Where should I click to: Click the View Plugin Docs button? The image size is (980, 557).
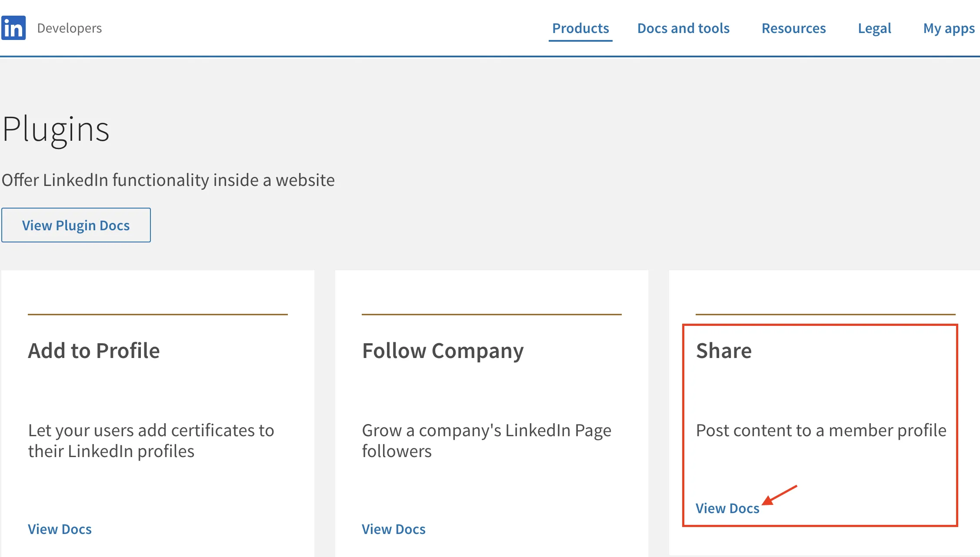[76, 225]
